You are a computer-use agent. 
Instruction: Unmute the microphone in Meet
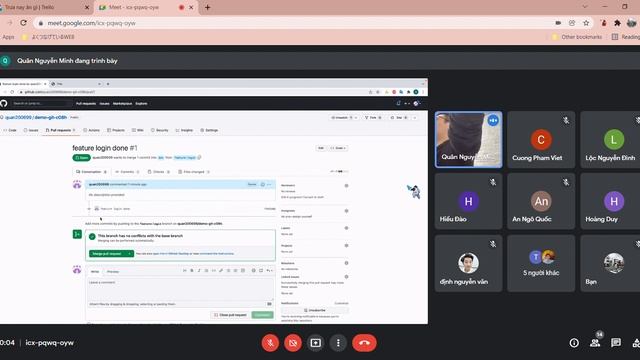point(270,343)
